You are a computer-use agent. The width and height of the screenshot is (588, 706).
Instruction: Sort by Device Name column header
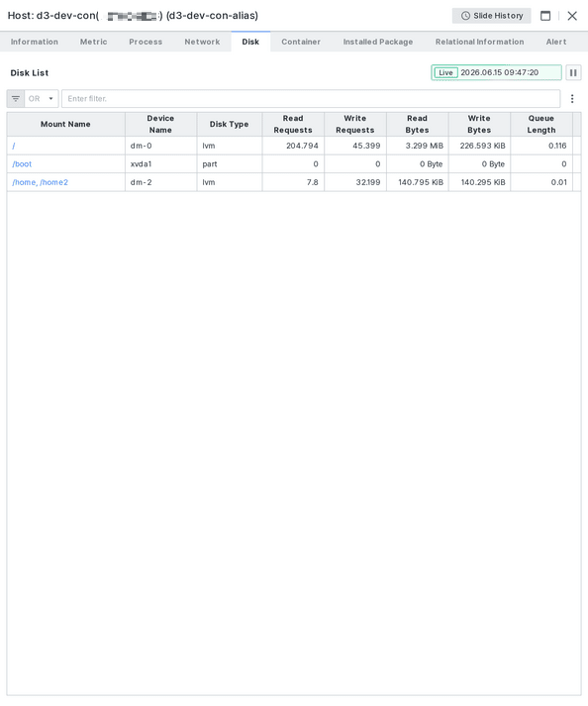coord(160,125)
